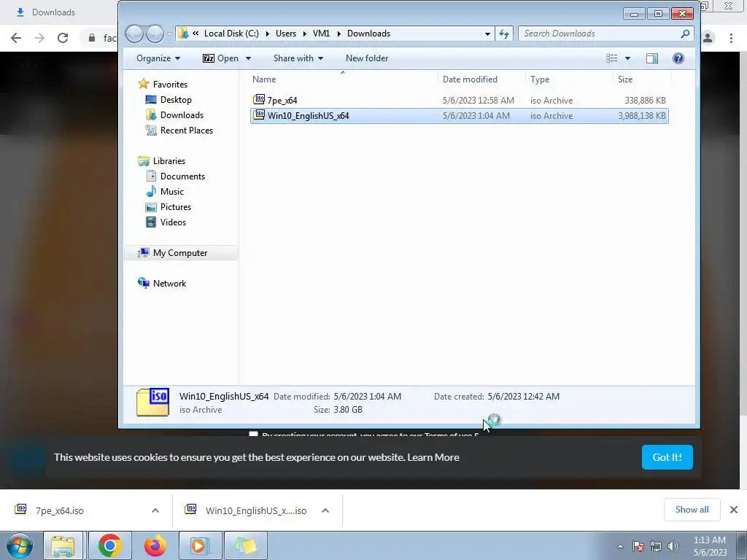Screen dimensions: 747x560
Task: Open the Explorer help icon
Action: tap(678, 58)
